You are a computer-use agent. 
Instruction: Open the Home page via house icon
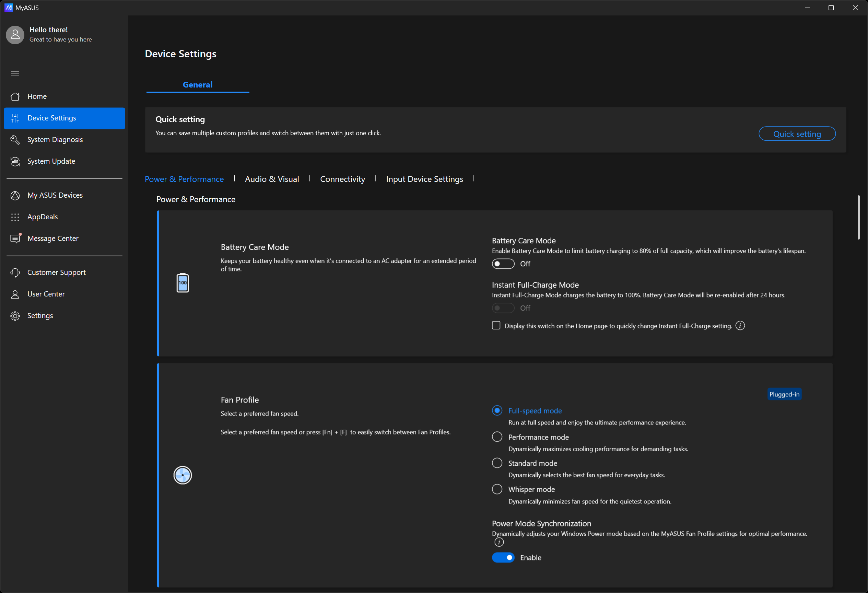coord(15,96)
